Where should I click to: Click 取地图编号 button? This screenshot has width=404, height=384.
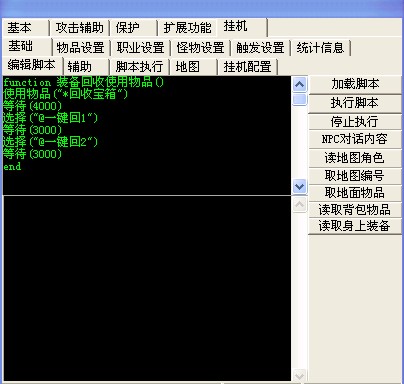(x=355, y=176)
